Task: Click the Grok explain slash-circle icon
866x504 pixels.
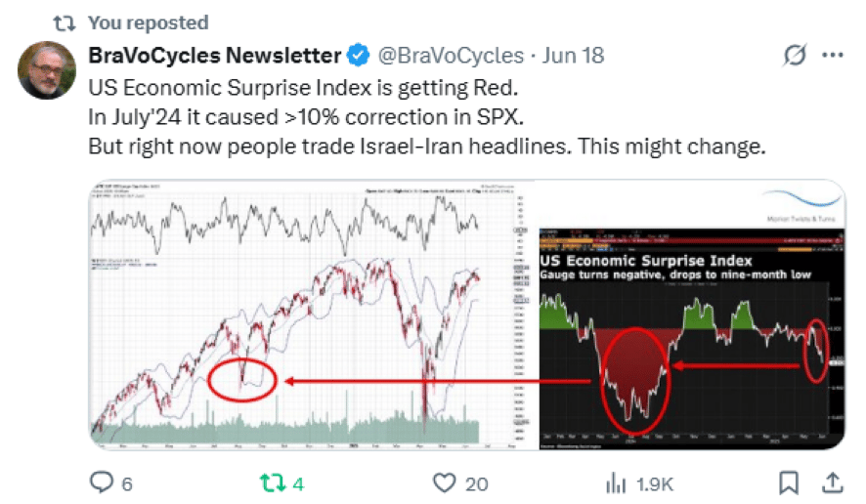Action: 795,55
